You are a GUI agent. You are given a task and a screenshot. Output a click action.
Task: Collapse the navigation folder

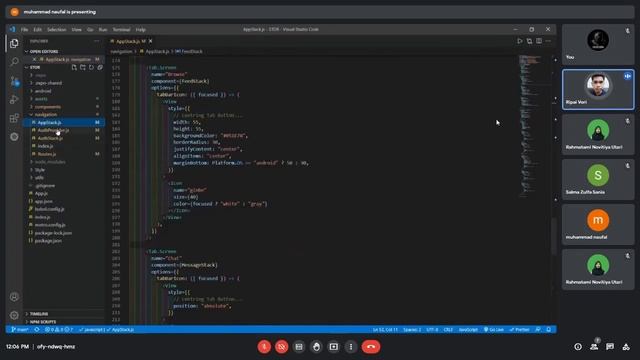click(x=64, y=115)
